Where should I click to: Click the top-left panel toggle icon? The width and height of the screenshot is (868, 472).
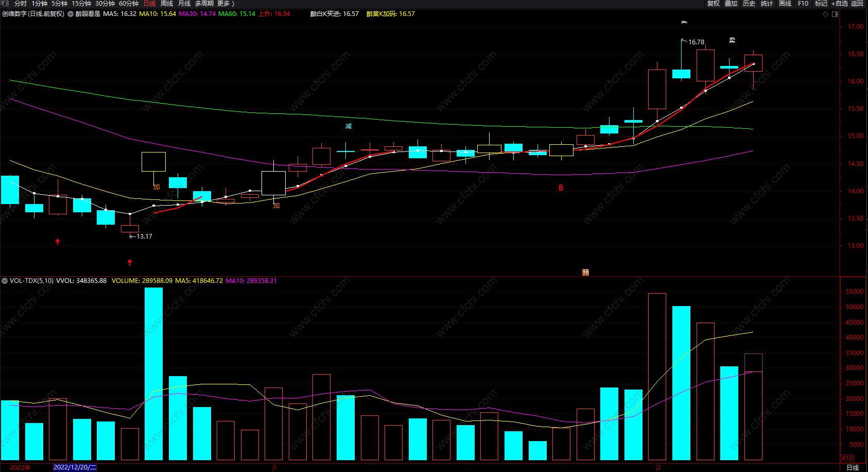(x=5, y=4)
